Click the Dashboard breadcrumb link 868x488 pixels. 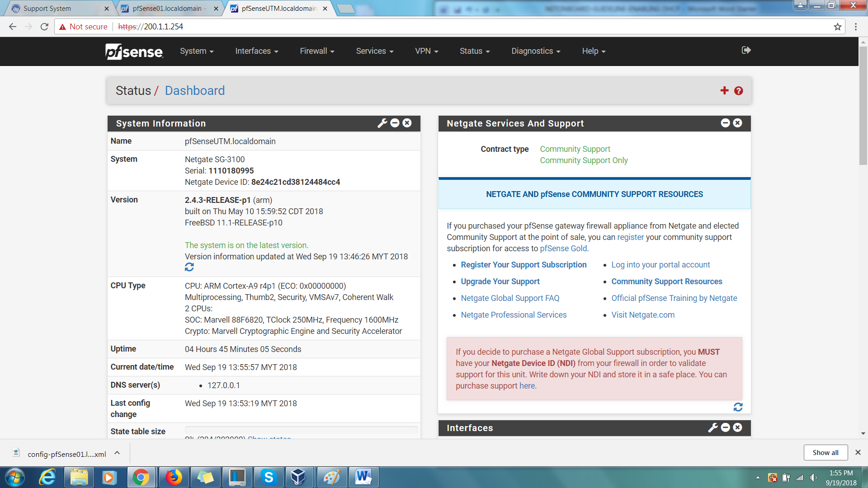tap(194, 91)
